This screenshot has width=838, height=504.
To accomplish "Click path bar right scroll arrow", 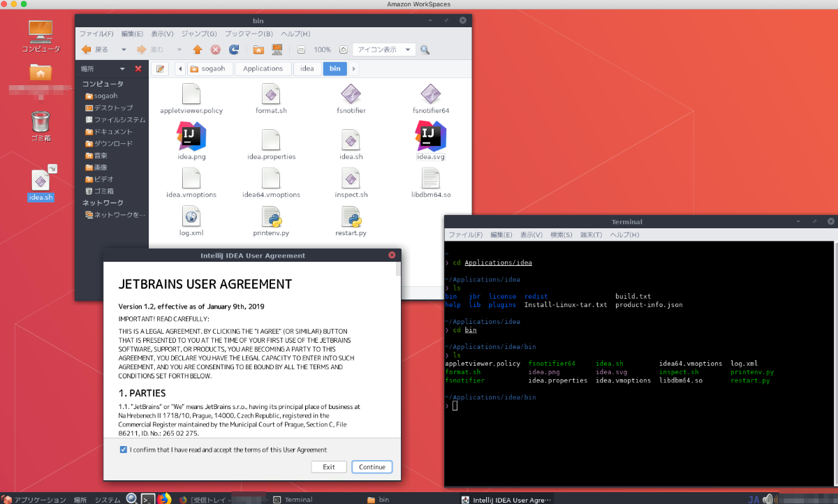I will point(354,68).
